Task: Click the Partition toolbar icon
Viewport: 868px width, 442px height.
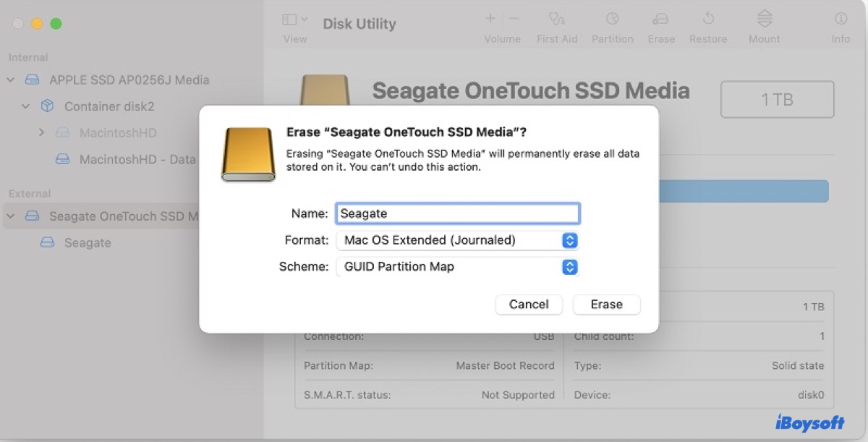Action: (612, 20)
